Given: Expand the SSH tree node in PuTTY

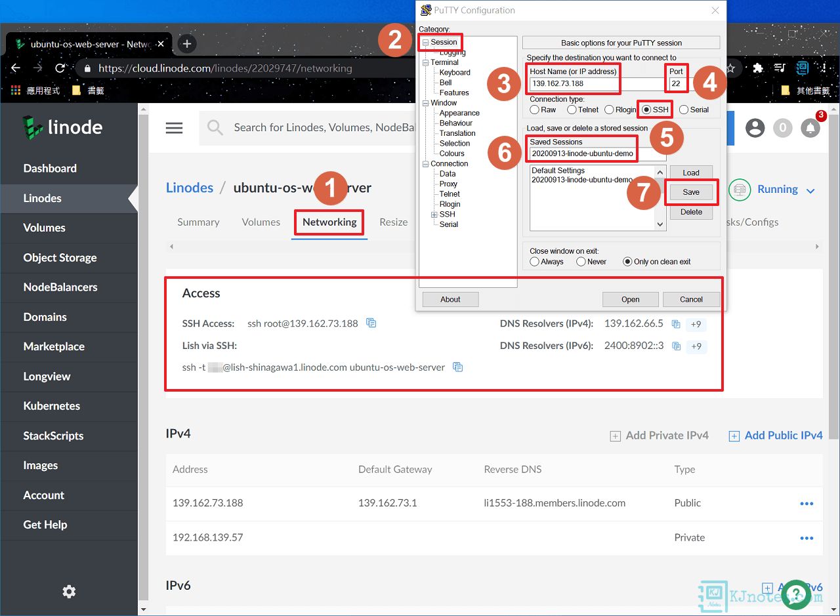Looking at the screenshot, I should click(x=434, y=215).
